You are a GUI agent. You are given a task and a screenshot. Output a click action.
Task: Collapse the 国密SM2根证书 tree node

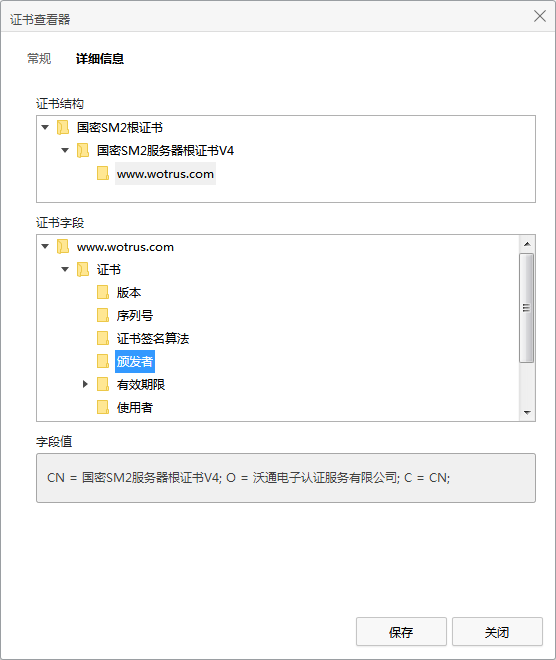[45, 127]
